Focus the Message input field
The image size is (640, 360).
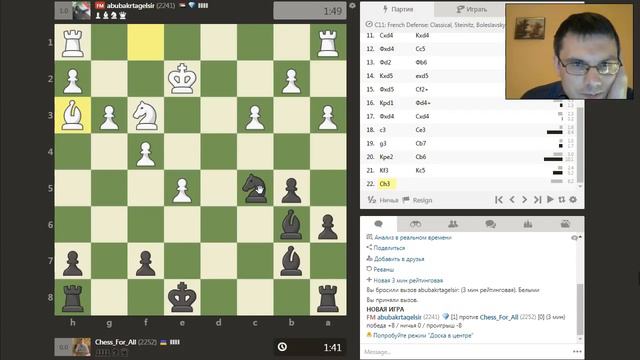click(465, 351)
